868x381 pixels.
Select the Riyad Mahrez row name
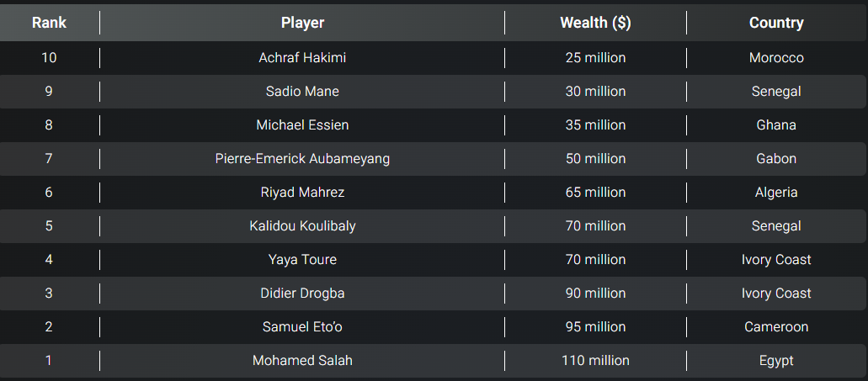(302, 193)
